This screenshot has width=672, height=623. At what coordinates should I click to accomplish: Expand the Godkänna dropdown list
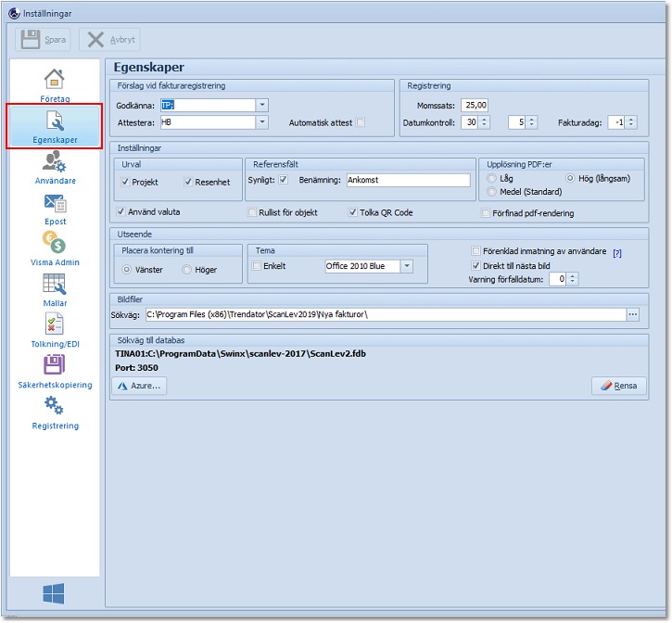[x=261, y=106]
